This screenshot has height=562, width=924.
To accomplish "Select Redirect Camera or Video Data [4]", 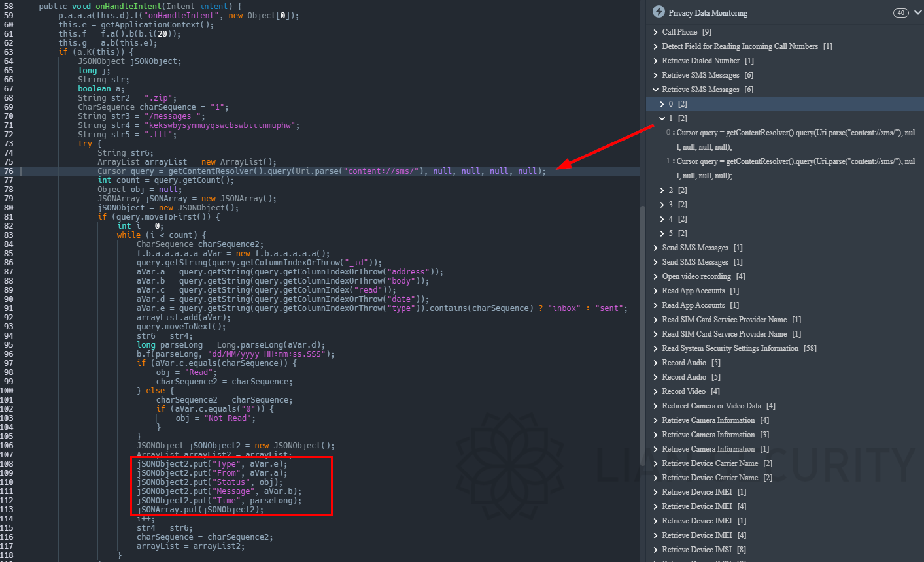I will tap(719, 406).
